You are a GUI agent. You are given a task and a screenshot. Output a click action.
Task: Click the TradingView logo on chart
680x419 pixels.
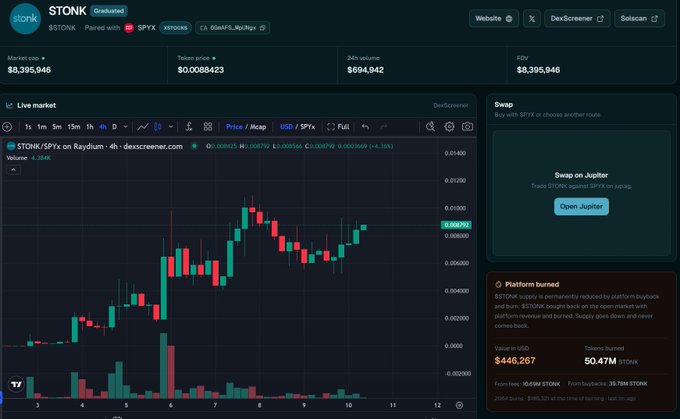(16, 384)
